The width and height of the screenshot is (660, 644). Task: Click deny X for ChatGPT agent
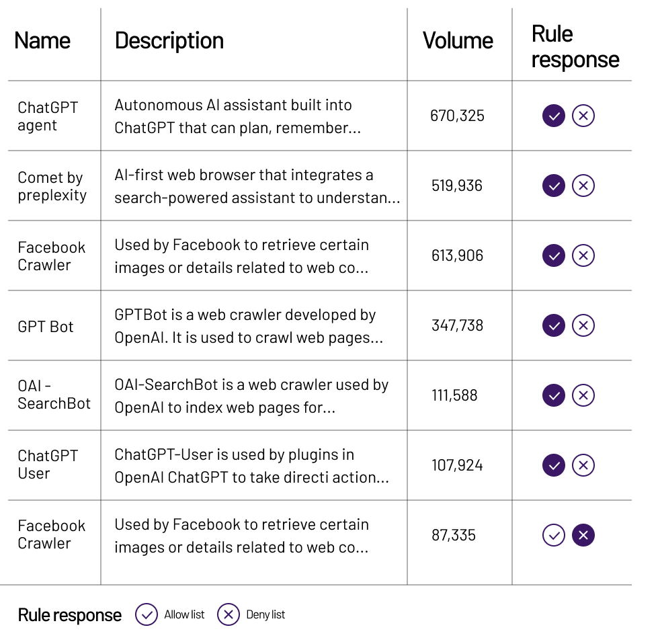(x=583, y=116)
